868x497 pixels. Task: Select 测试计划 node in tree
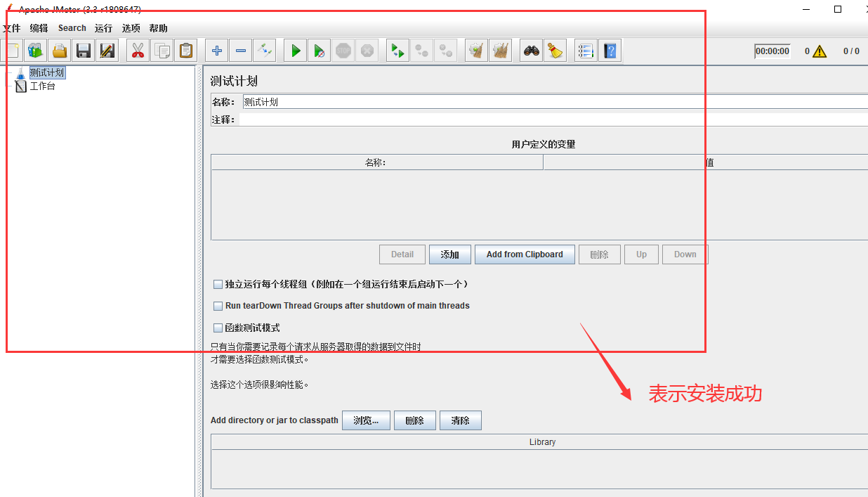(x=47, y=73)
